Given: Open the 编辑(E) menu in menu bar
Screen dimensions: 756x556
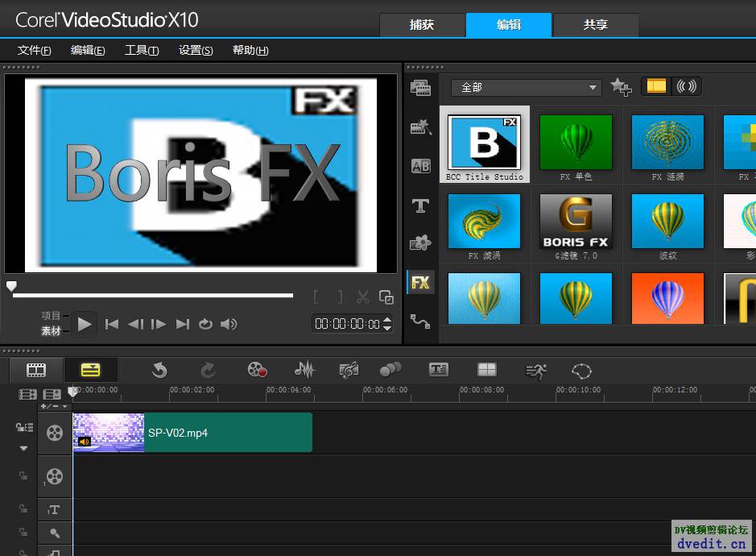Looking at the screenshot, I should (x=88, y=50).
